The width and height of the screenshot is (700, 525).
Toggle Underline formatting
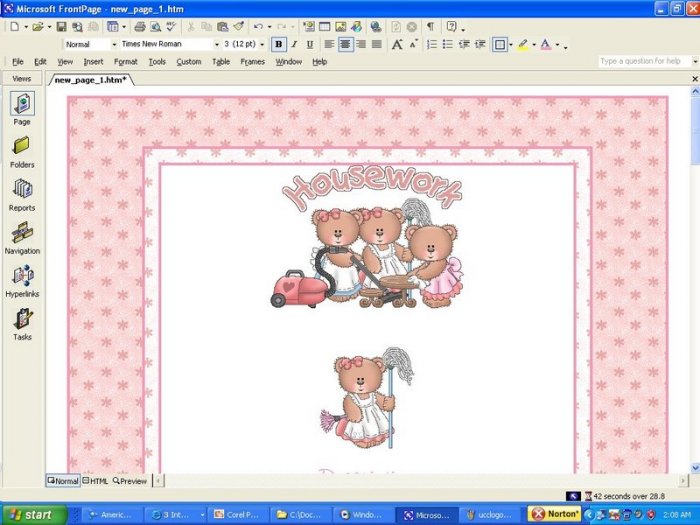point(309,44)
